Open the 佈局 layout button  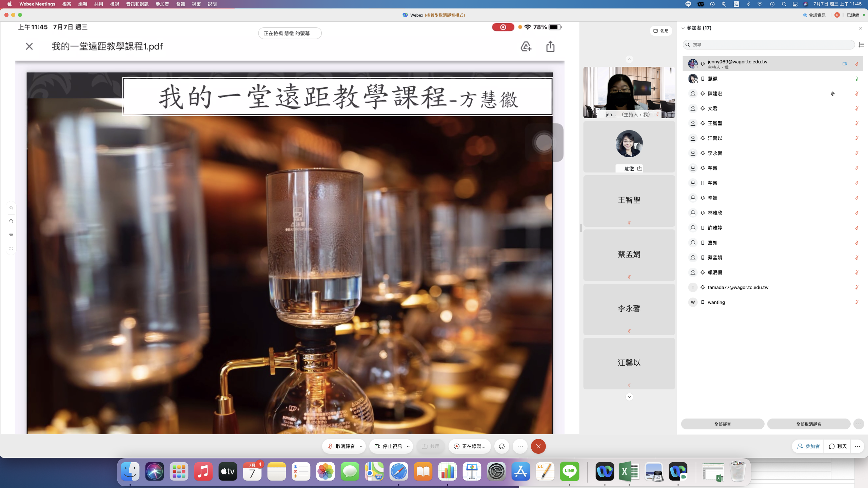tap(661, 31)
